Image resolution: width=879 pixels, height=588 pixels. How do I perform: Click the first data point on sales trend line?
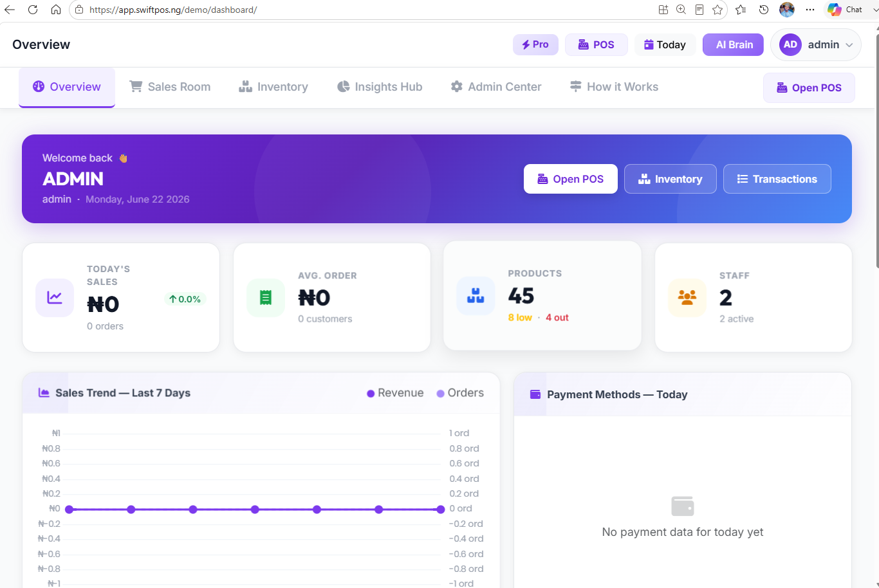69,510
